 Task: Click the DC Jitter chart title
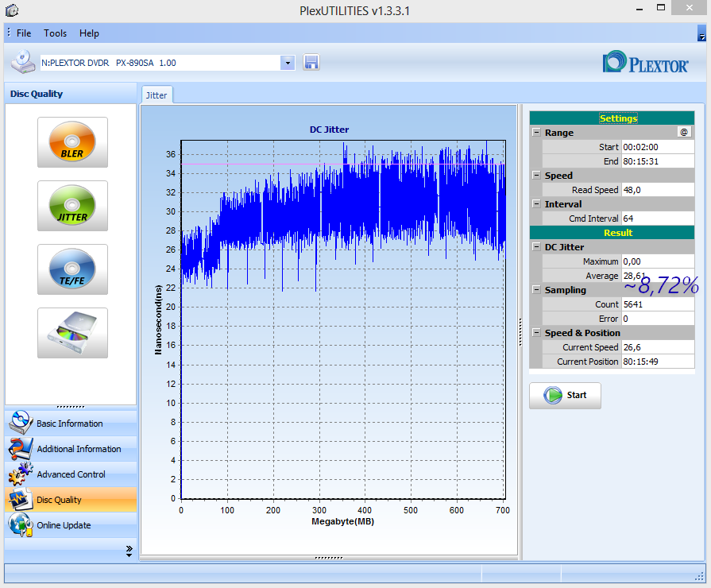pos(329,130)
